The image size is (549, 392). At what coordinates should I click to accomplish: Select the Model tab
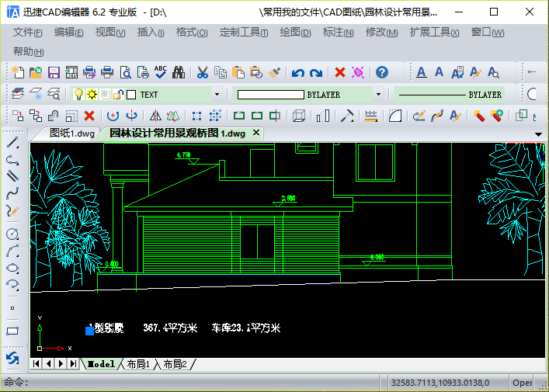(x=101, y=364)
